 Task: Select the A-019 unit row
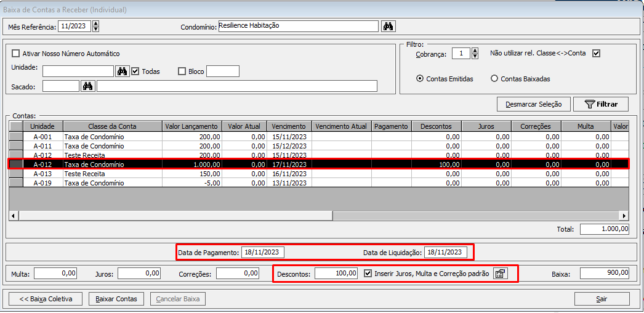click(x=319, y=183)
